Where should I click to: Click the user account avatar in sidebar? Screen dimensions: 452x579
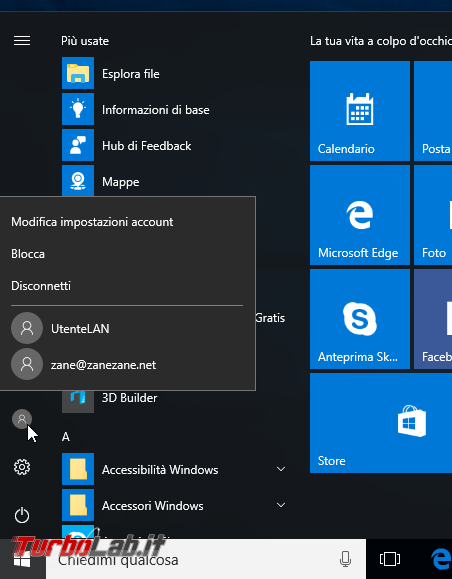[x=22, y=419]
